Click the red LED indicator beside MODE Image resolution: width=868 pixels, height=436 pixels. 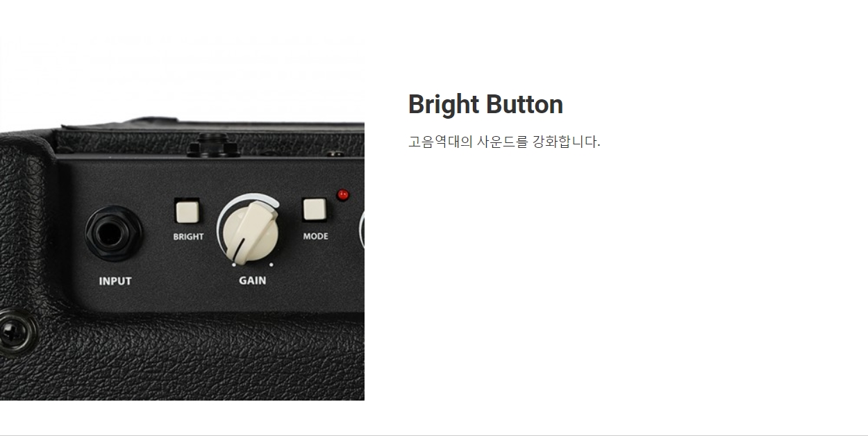(342, 194)
